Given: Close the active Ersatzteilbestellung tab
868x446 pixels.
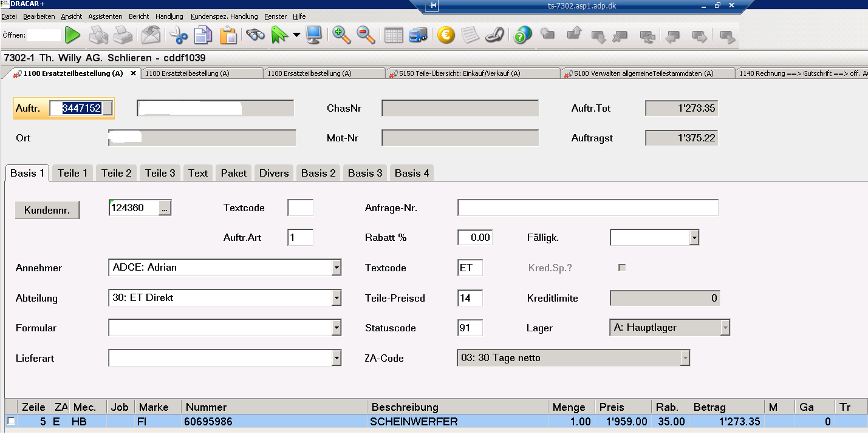Looking at the screenshot, I should point(134,73).
